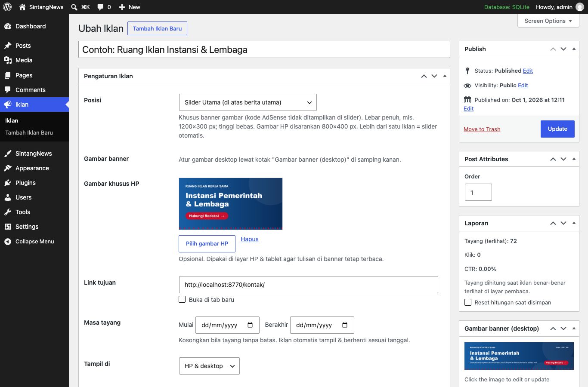Open the SintangNews theme settings menu
This screenshot has width=588, height=387.
[34, 154]
